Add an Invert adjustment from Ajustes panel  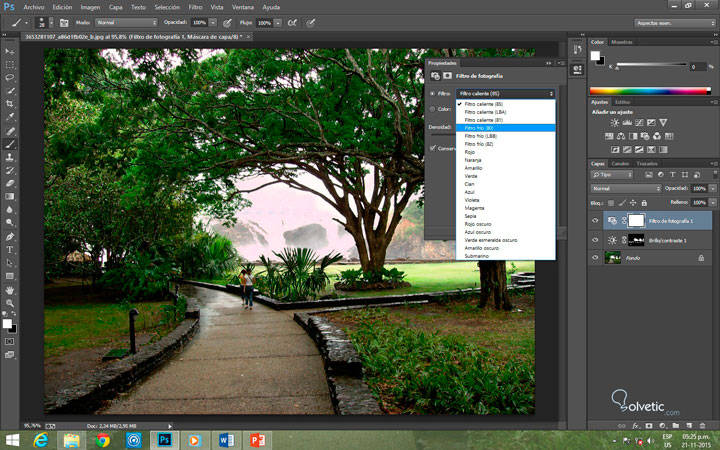pos(615,150)
